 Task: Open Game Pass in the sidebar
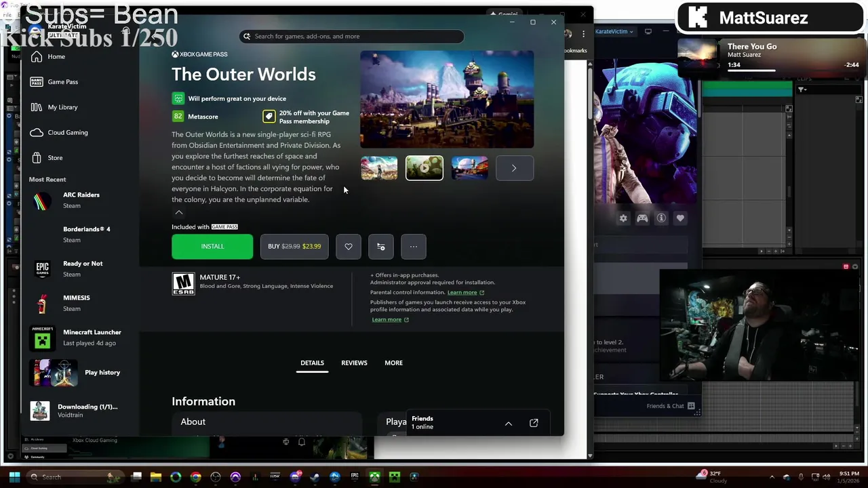[x=54, y=81]
